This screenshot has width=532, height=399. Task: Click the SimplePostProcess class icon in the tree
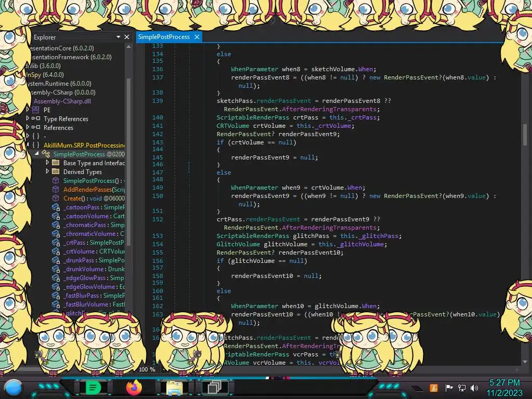pos(46,154)
